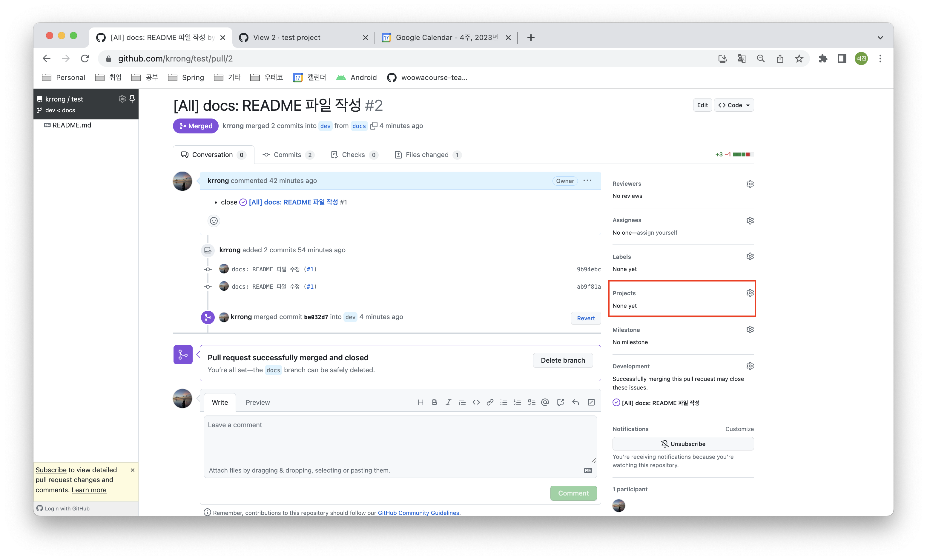Open the Milestone gear settings
This screenshot has height=560, width=927.
point(750,330)
